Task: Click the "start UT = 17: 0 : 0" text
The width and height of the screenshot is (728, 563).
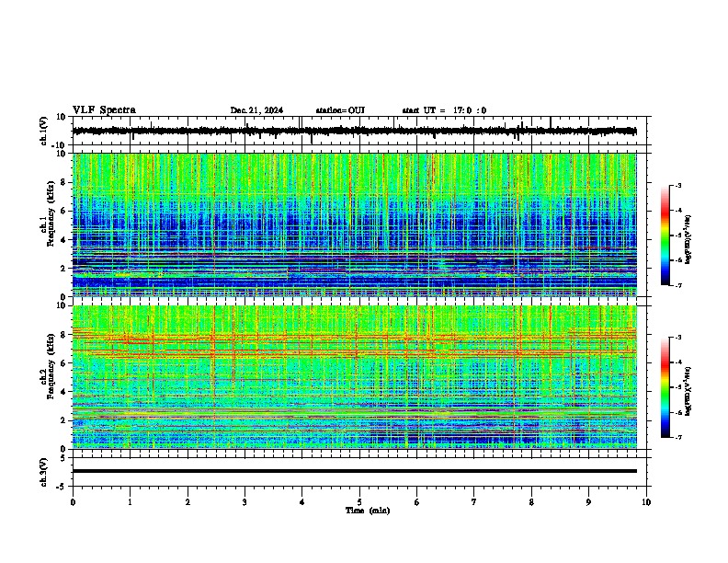Action: pyautogui.click(x=444, y=110)
